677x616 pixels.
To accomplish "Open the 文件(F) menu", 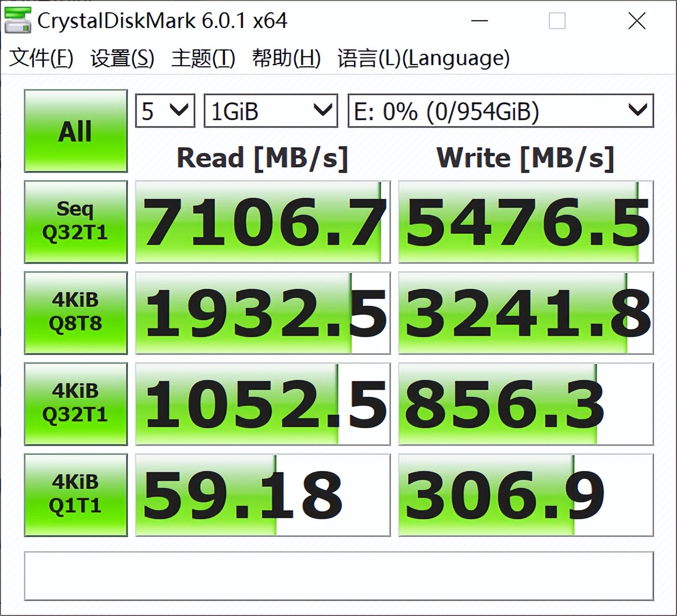I will point(41,58).
